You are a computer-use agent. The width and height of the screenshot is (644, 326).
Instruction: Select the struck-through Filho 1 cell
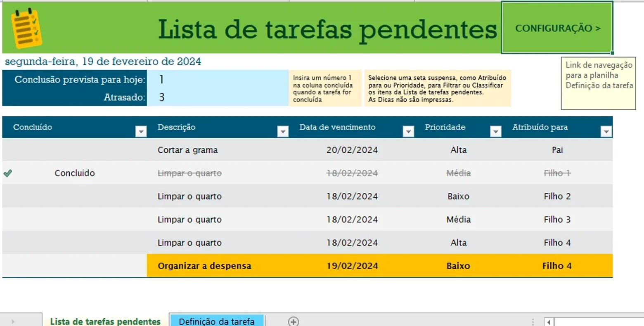coord(557,173)
